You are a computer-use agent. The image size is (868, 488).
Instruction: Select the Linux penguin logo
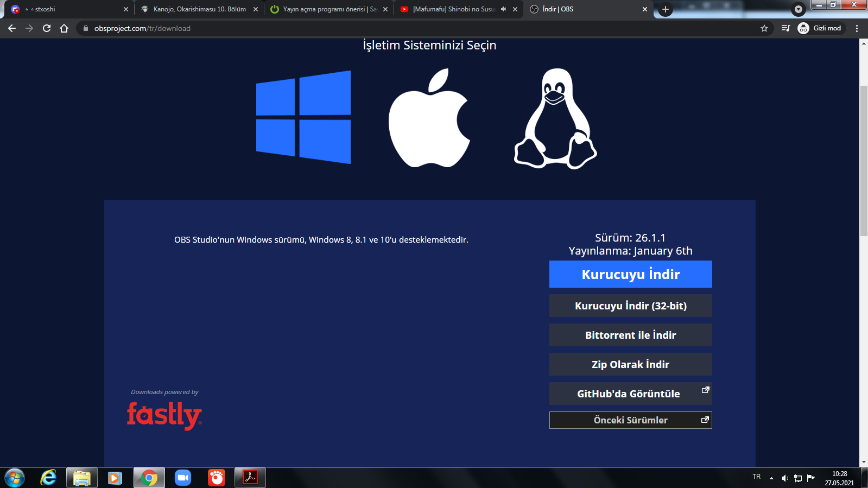coord(555,118)
